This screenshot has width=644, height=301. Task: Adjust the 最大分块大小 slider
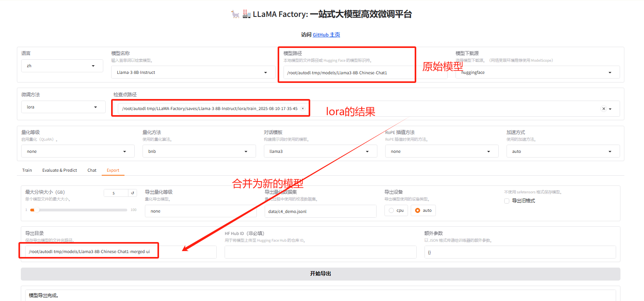coord(79,210)
